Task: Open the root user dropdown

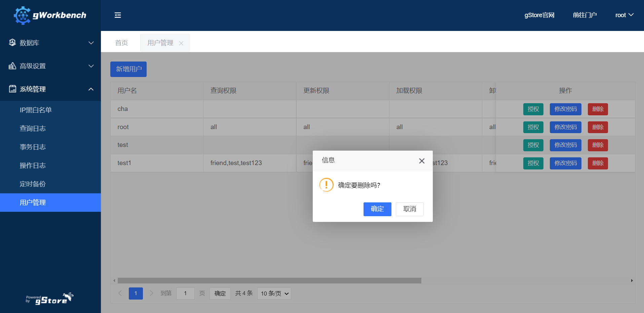Action: tap(624, 15)
